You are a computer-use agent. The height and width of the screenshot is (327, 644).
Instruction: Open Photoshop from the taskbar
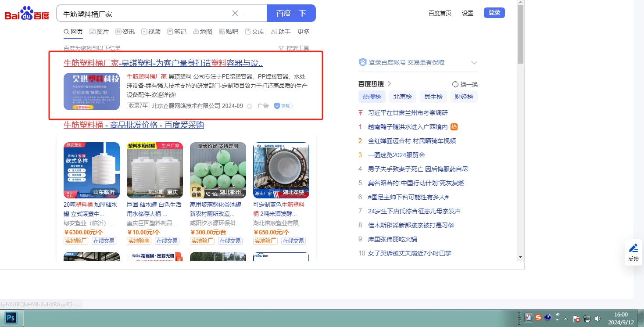click(11, 317)
